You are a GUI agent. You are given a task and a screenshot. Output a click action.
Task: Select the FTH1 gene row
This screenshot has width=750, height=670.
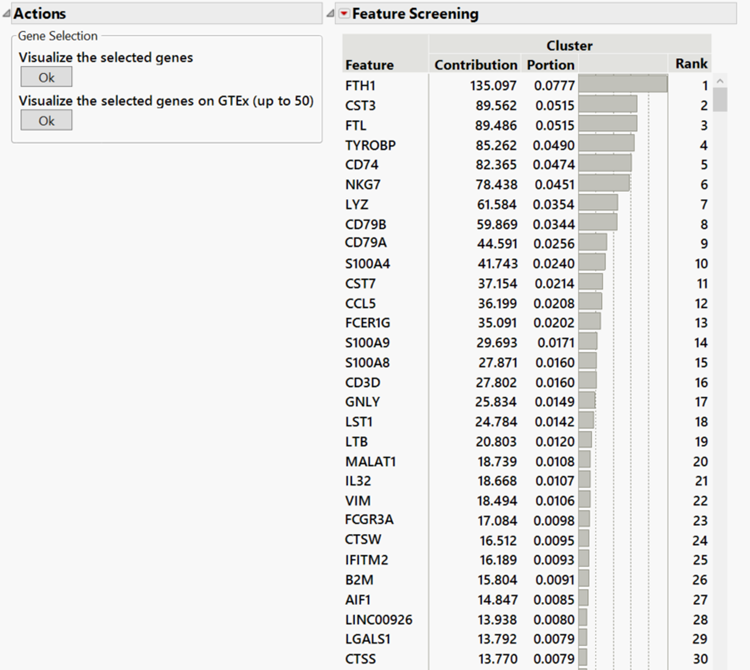click(x=361, y=86)
